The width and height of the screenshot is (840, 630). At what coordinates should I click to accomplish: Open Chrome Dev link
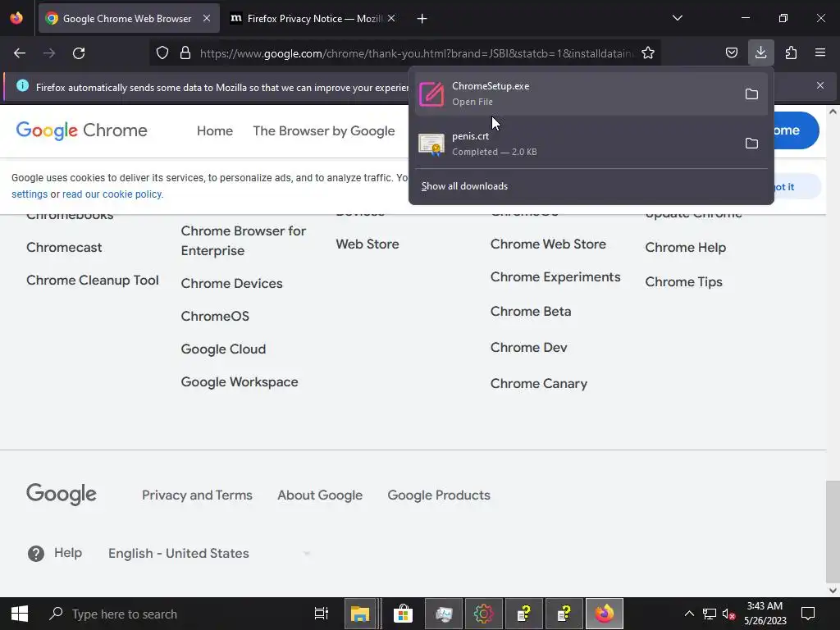coord(528,347)
